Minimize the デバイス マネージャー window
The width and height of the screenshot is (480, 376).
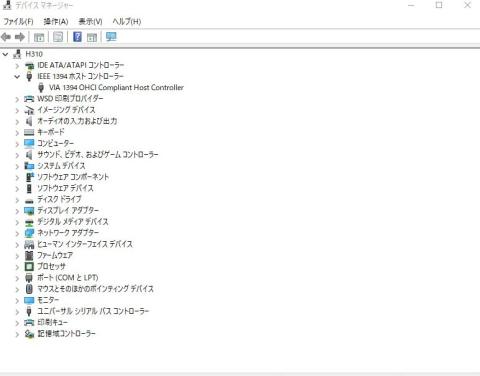click(x=411, y=5)
